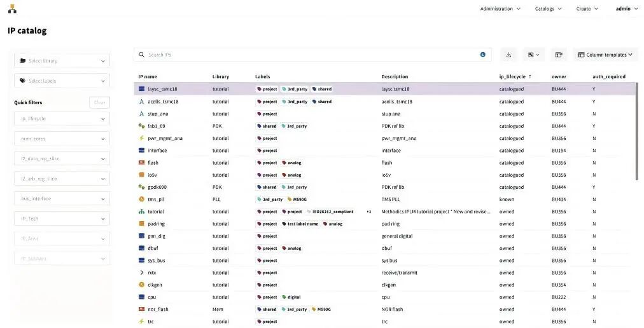Open the Select library dropdown
Viewport: 644px width, 328px height.
pos(62,61)
